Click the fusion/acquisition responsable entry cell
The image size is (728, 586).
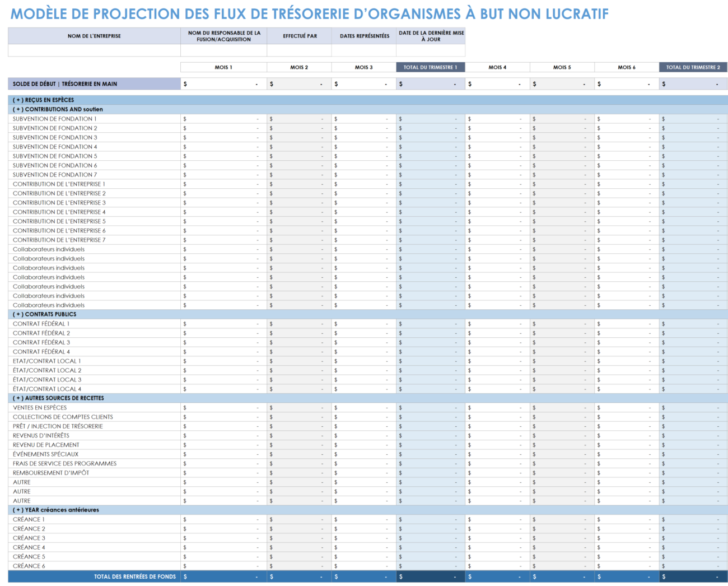point(223,50)
